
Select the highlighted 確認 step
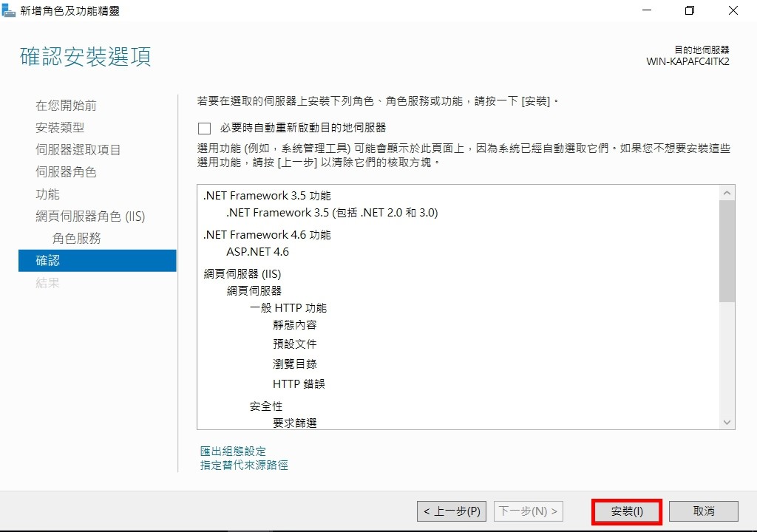coord(97,261)
